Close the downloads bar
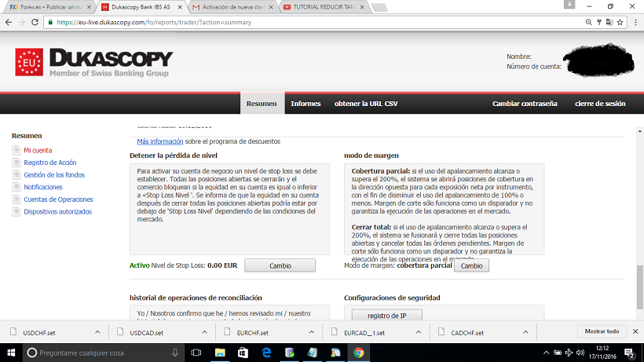This screenshot has width=644, height=362. [x=635, y=331]
